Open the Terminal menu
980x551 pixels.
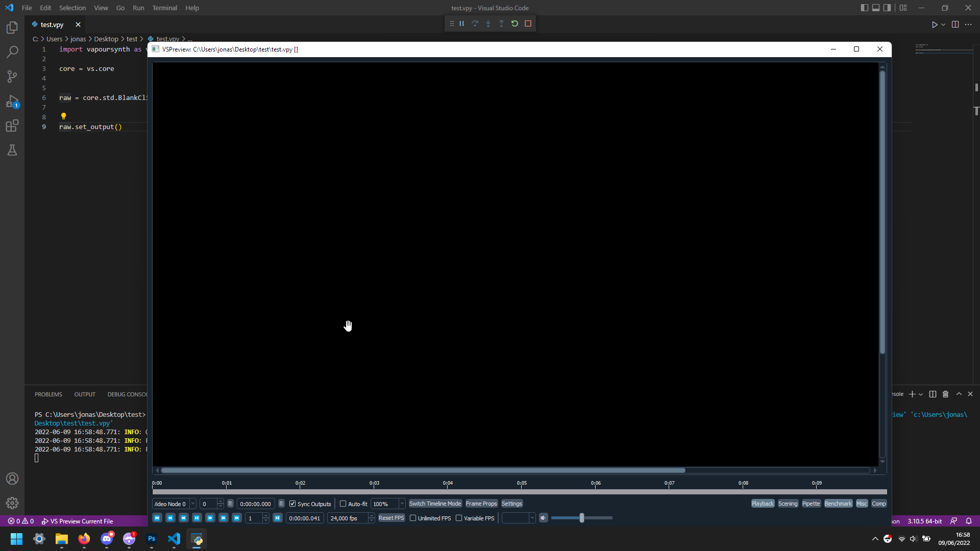pos(164,8)
